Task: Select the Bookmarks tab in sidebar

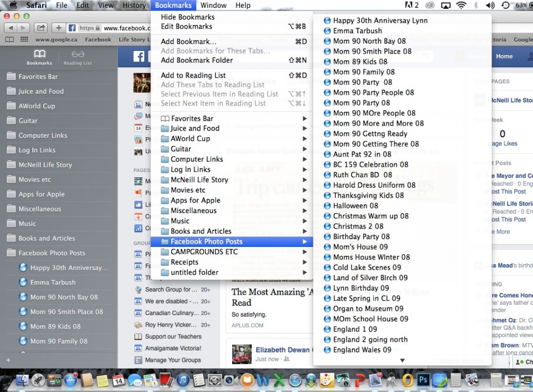Action: [x=40, y=57]
